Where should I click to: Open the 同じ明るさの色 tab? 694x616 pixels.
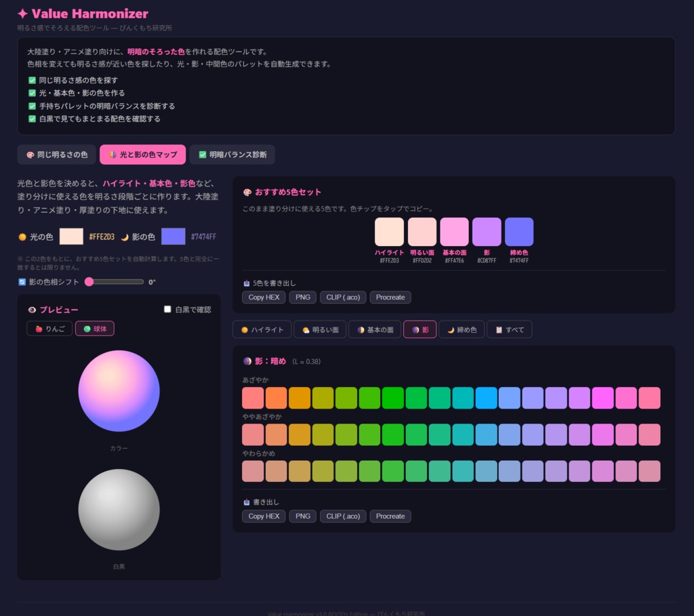pos(57,155)
